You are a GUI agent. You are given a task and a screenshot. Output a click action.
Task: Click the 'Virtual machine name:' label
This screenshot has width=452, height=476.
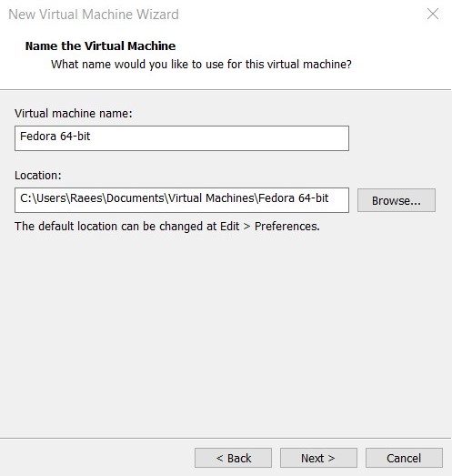click(x=74, y=114)
